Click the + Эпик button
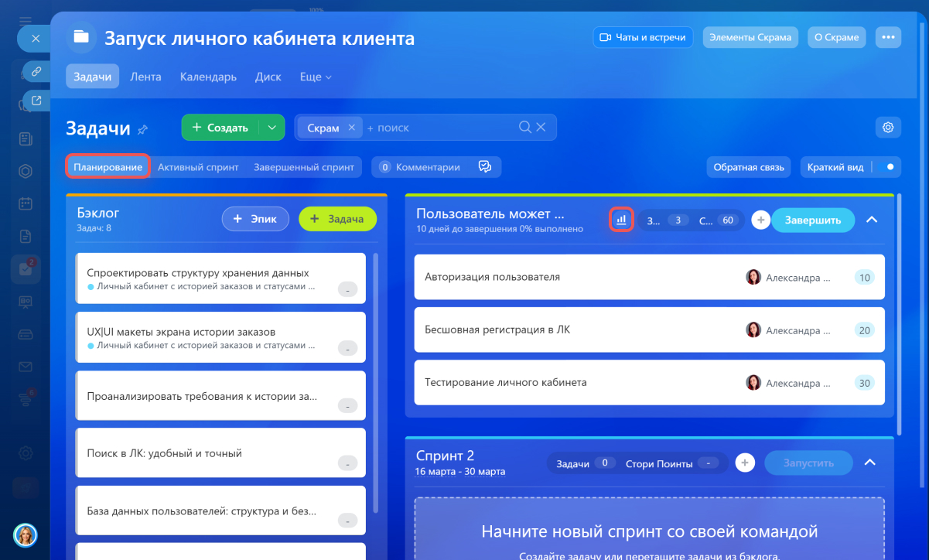This screenshot has height=560, width=929. [x=255, y=219]
